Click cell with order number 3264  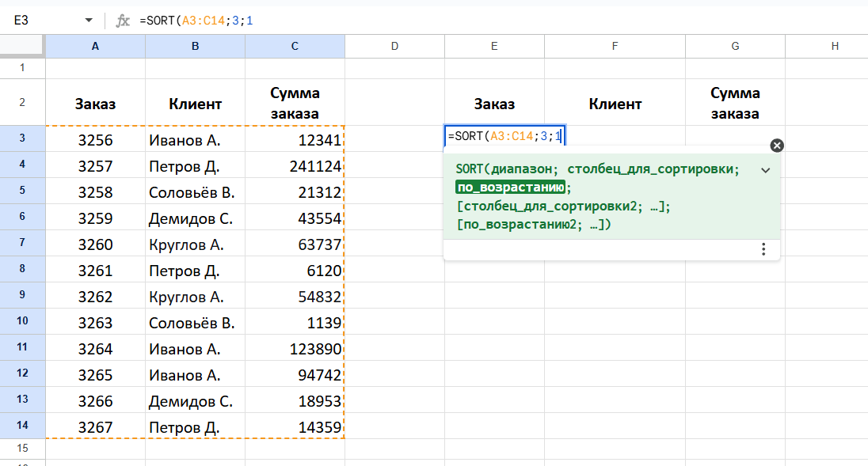pos(95,349)
